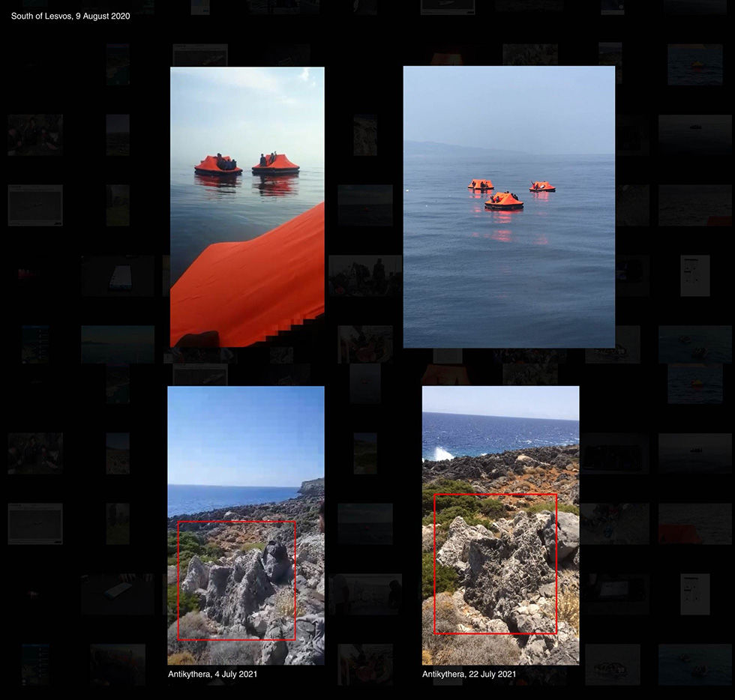Select the 'Antikythera, 22 July 2021' caption
The height and width of the screenshot is (700, 735).
469,674
